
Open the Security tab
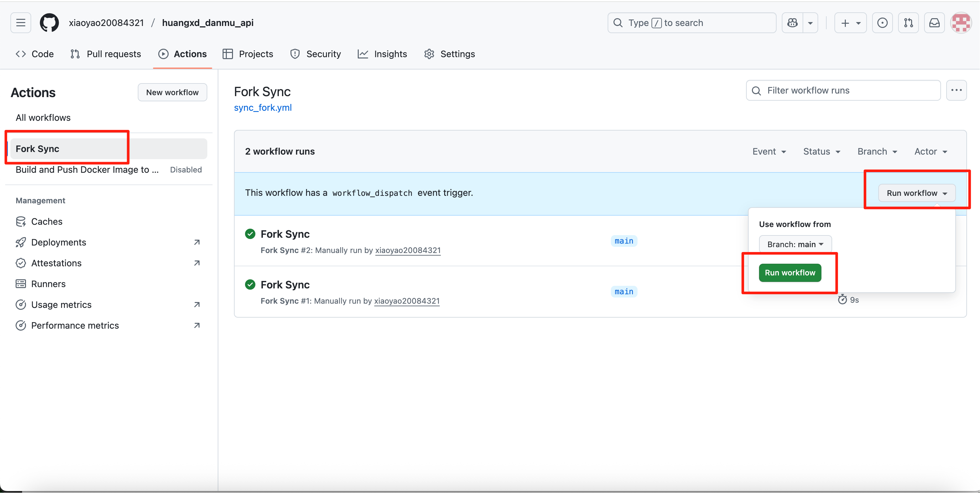click(x=316, y=54)
